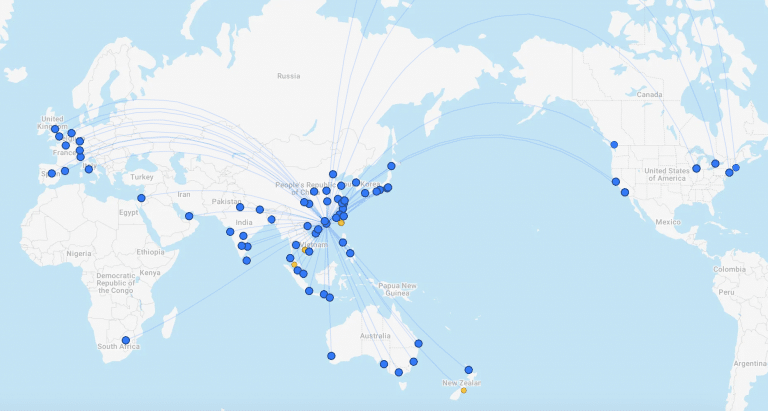Click the blue marker near Egypt
The image size is (768, 411).
(141, 198)
